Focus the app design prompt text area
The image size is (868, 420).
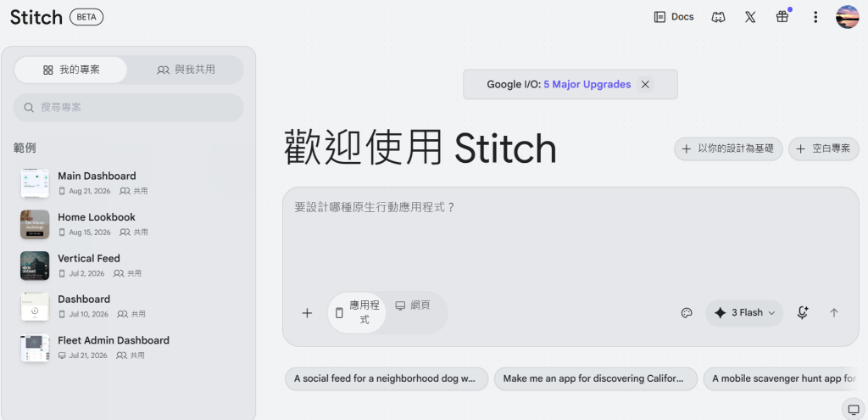coord(570,238)
